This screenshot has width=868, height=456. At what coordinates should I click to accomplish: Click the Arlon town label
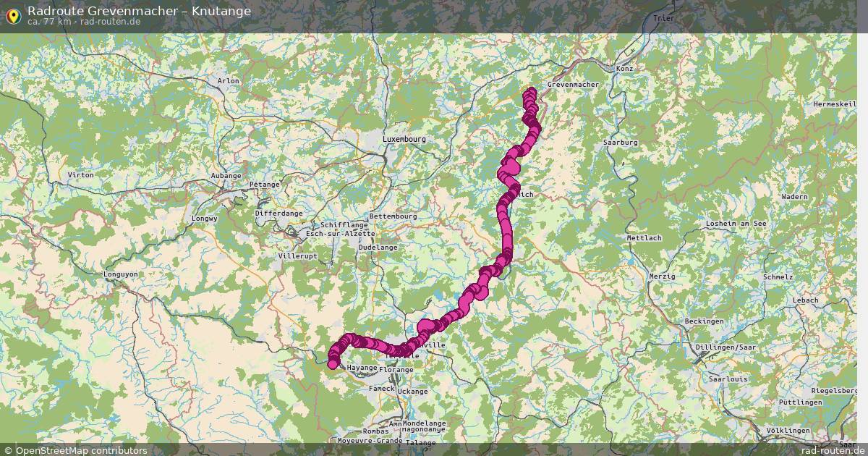click(x=228, y=81)
